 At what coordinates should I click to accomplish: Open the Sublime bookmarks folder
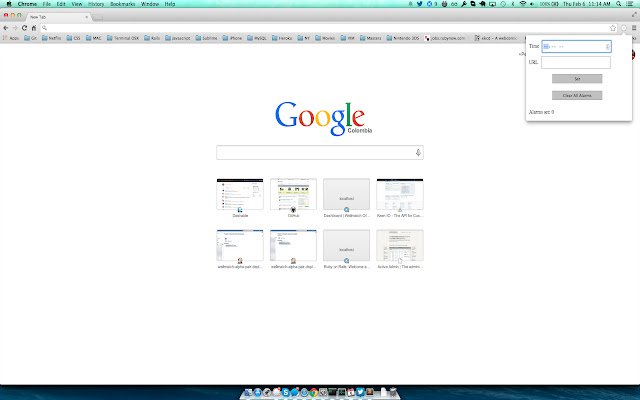click(207, 38)
